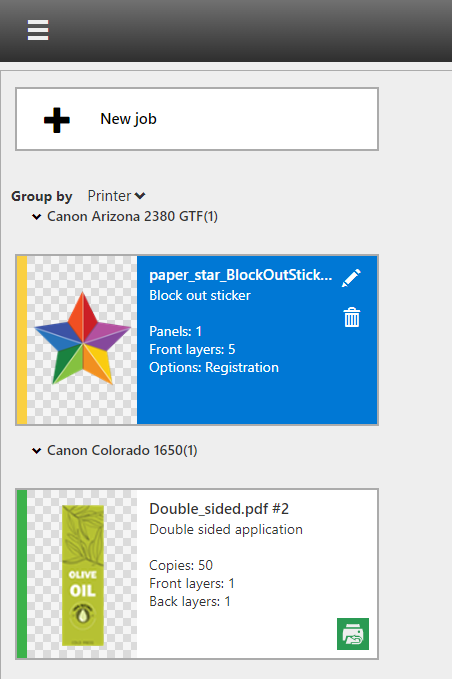Click the paper_star_BlockOutStick job title
The height and width of the screenshot is (679, 452).
tap(241, 275)
